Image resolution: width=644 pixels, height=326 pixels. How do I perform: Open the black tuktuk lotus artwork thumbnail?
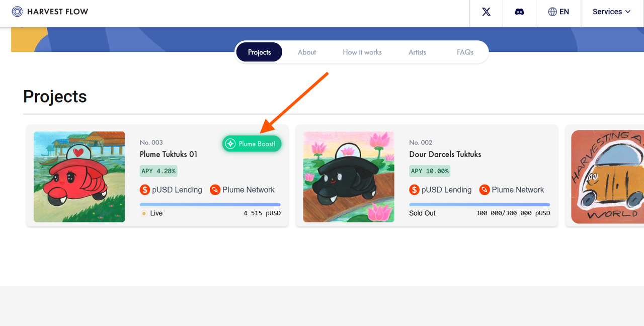pos(349,177)
